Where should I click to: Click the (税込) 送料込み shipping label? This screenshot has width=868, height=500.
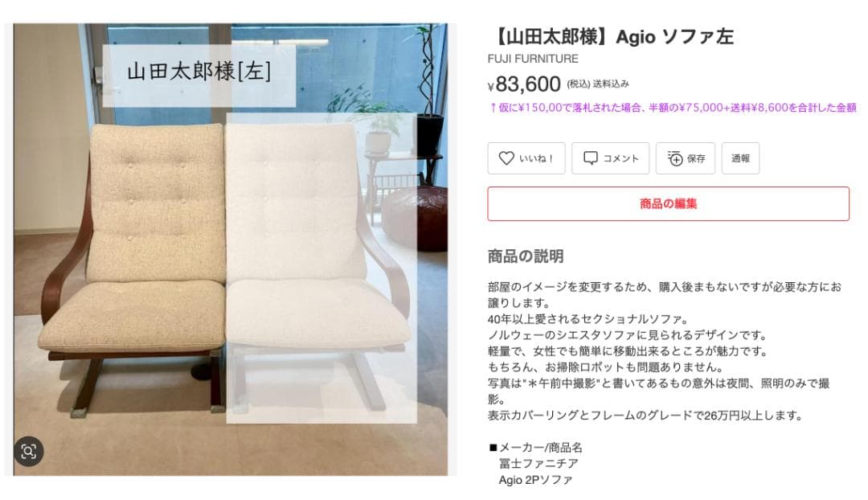click(598, 84)
